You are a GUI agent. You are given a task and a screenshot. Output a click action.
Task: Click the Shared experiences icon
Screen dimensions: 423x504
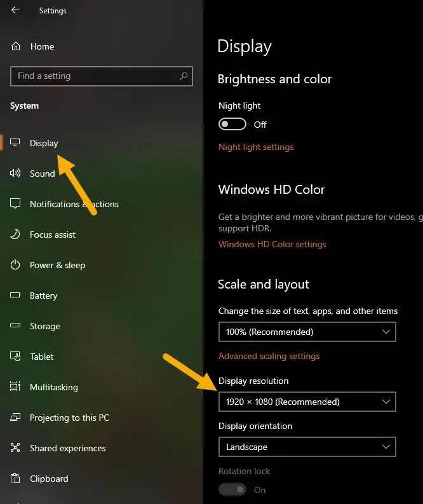pyautogui.click(x=15, y=447)
